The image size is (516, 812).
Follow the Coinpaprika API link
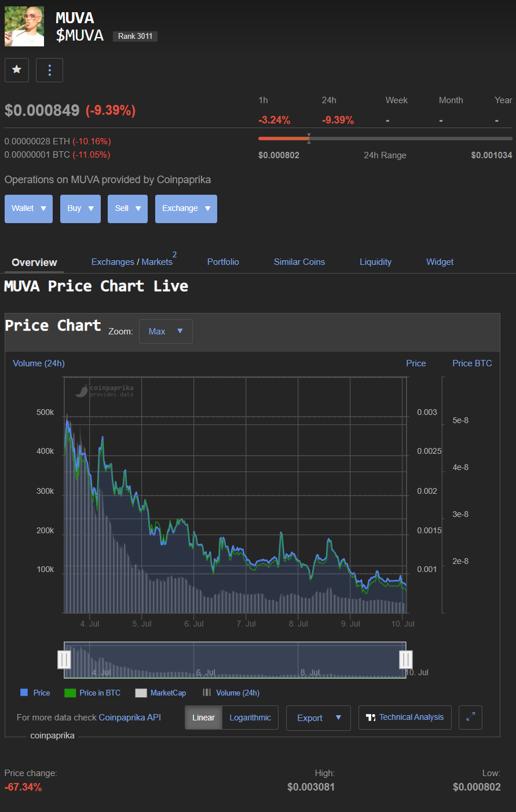pos(130,718)
